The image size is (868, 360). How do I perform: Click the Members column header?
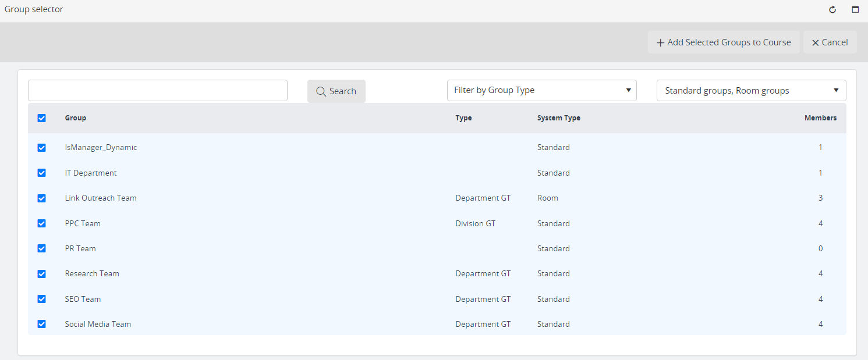[821, 118]
